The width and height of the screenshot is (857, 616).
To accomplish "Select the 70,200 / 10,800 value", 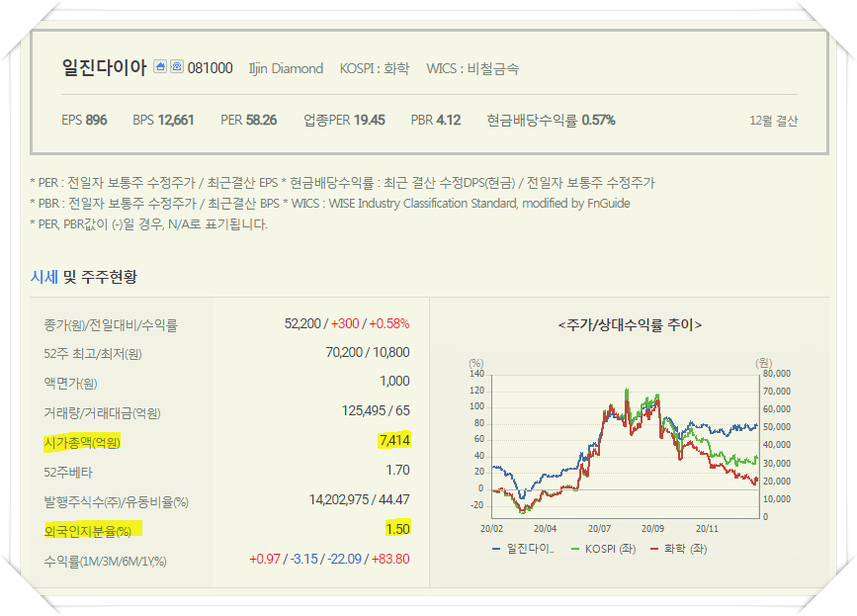I will (x=368, y=353).
